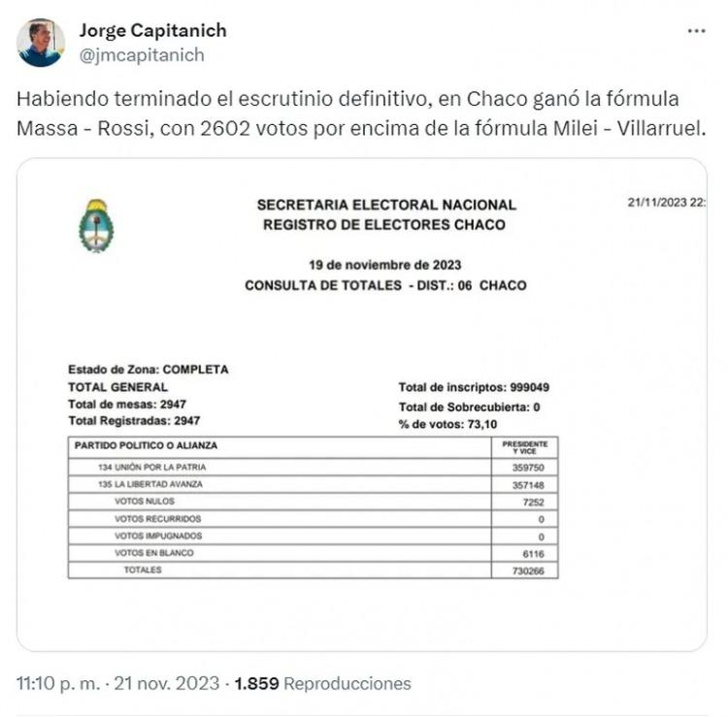Click the Presidente y Vice column header
Viewport: 728px width, 717px height.
pos(524,447)
